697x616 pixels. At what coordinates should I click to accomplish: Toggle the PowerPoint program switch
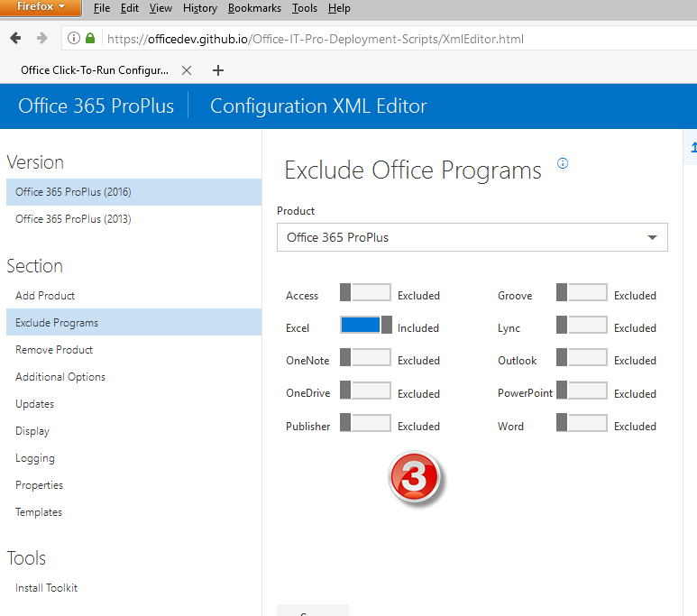coord(582,390)
